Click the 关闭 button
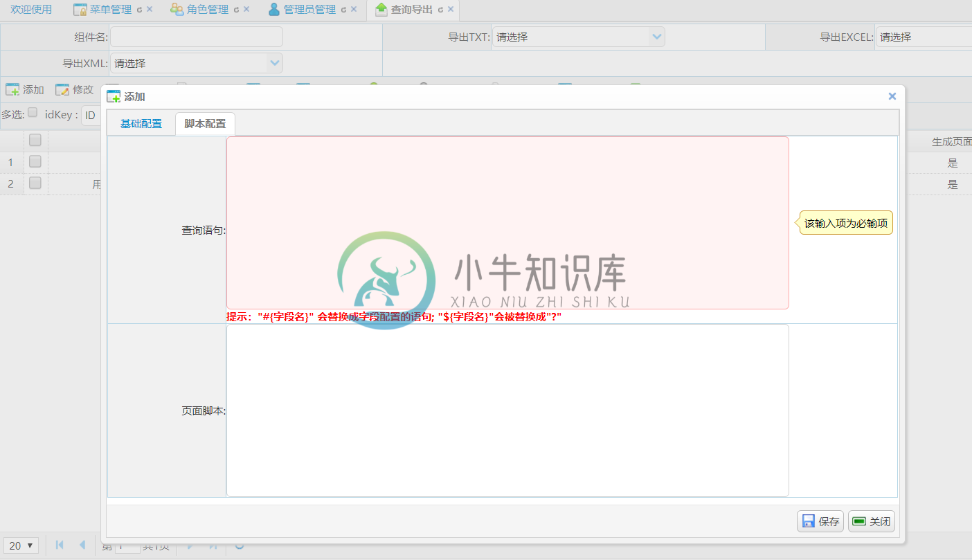The width and height of the screenshot is (972, 560). (872, 521)
